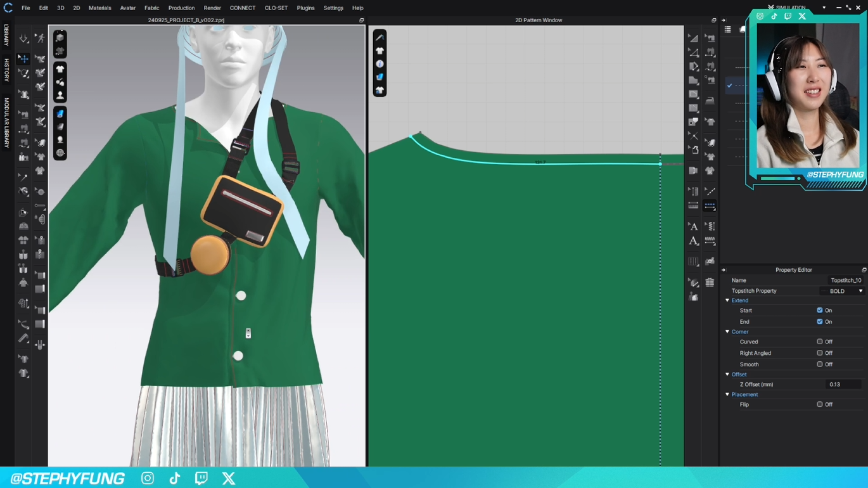Click the blue textured surface icon in 3D view
Viewport: 868px width, 488px height.
point(60,114)
